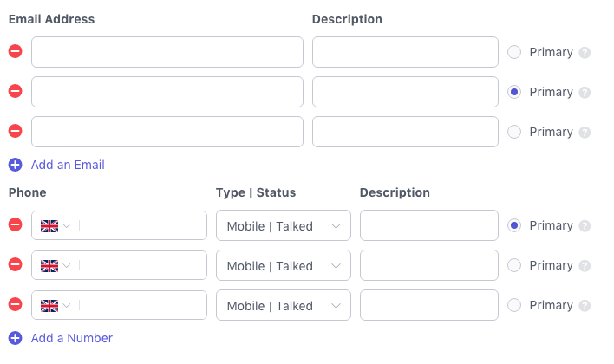Set the first email as Primary
This screenshot has height=364, width=614.
pyautogui.click(x=514, y=52)
